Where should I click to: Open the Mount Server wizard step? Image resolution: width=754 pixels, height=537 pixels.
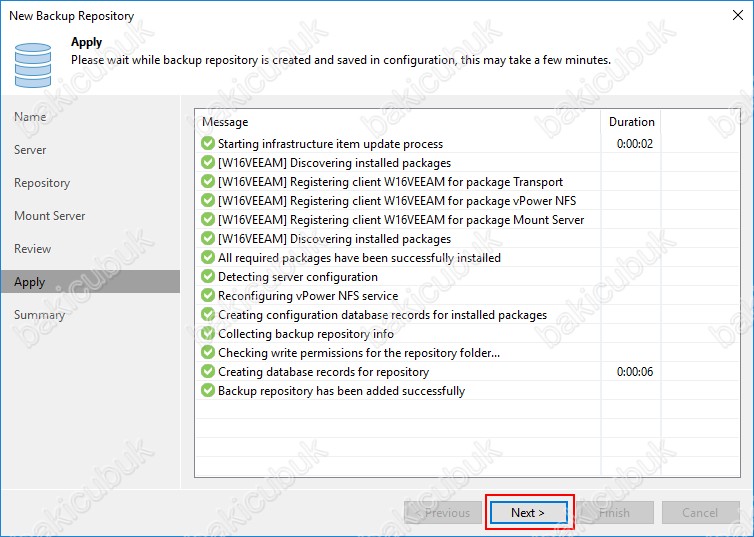pyautogui.click(x=50, y=216)
